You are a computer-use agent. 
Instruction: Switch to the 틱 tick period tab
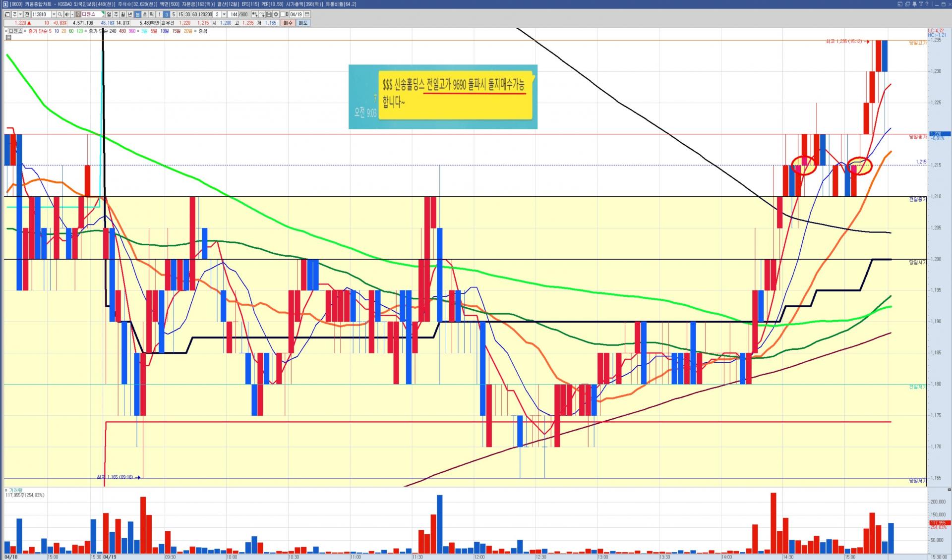[x=151, y=14]
